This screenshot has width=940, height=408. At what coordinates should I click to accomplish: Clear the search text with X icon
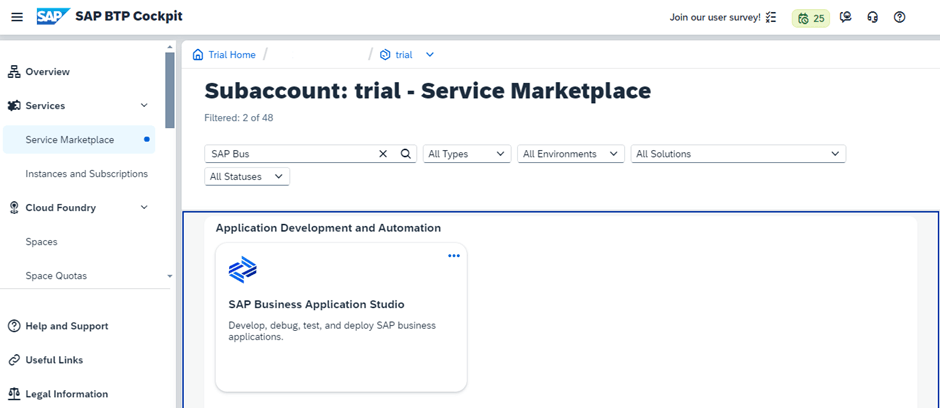coord(383,154)
